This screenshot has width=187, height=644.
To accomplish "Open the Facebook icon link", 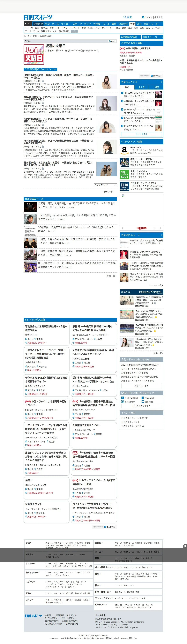I will coord(143,398).
